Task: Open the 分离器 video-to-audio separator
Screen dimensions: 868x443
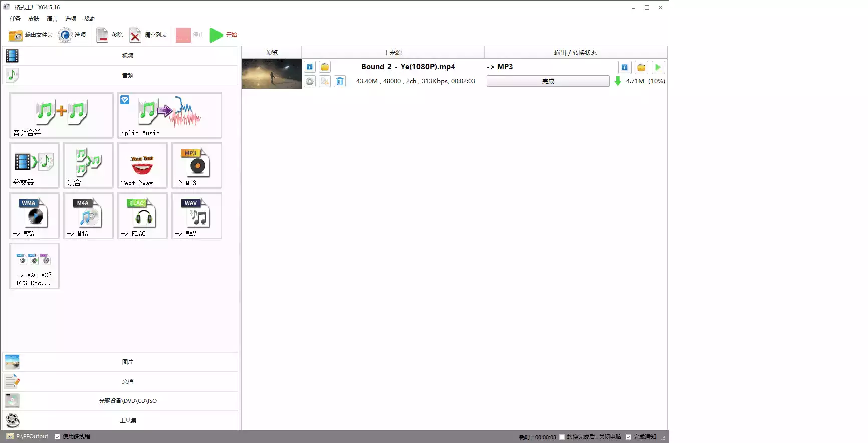Action: [x=34, y=165]
